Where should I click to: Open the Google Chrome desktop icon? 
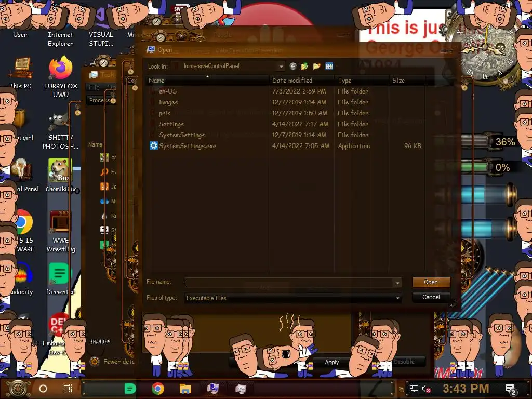(x=23, y=222)
